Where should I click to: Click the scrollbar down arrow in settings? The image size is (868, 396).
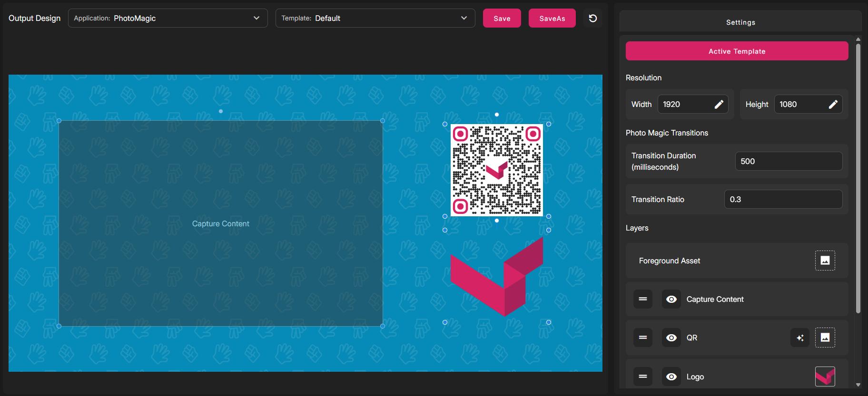click(x=858, y=385)
